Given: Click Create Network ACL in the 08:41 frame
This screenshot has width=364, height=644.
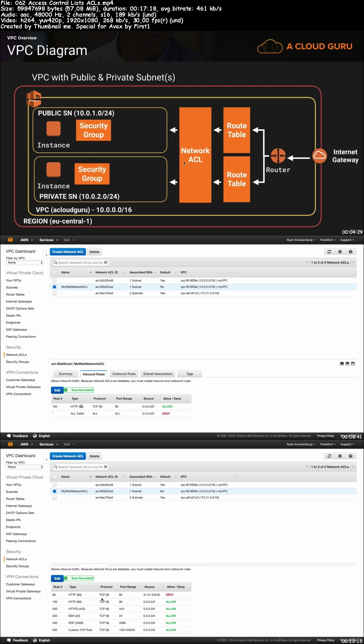Looking at the screenshot, I should 68,252.
